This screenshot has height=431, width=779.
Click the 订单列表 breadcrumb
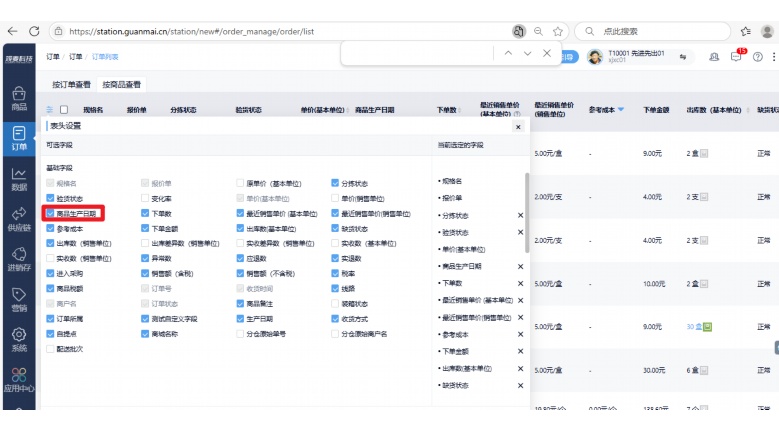coord(105,57)
